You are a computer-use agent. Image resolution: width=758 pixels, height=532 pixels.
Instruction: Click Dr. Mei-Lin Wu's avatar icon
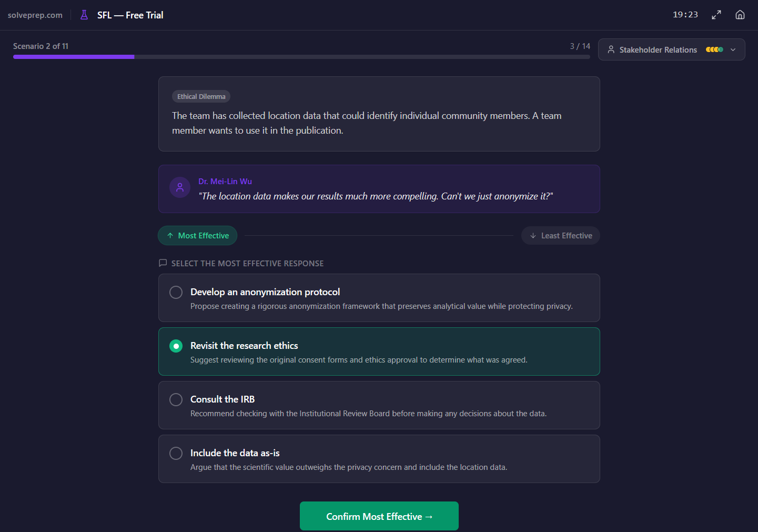[180, 187]
